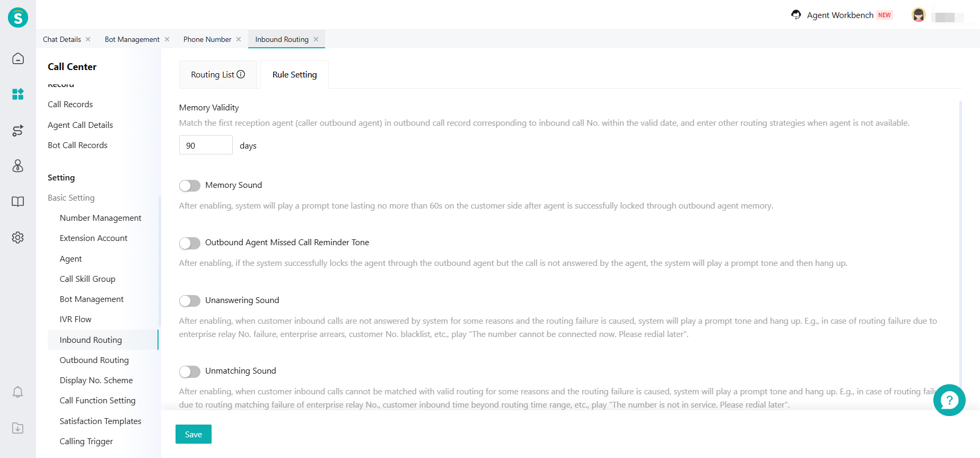980x458 pixels.
Task: Turn on Outbound Agent Missed Call Reminder Tone
Action: [x=190, y=243]
